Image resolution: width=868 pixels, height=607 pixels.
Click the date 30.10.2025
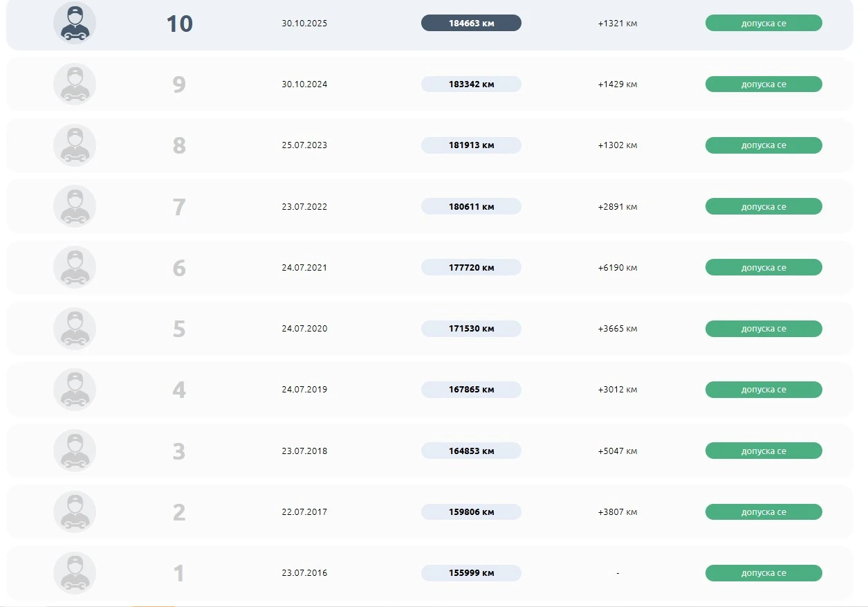click(x=304, y=23)
